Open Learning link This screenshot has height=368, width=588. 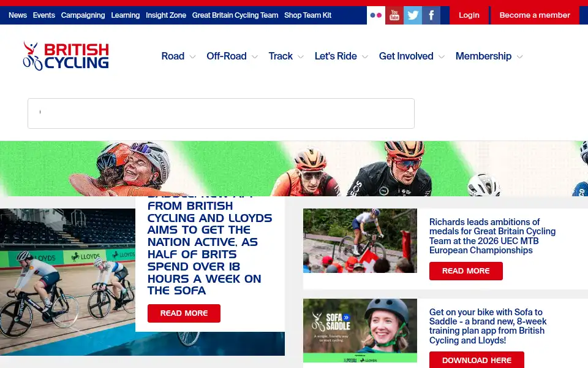[x=125, y=15]
